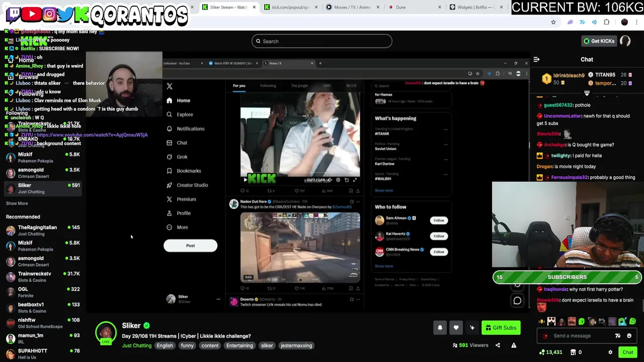644x362 pixels.
Task: Open OGL Fortnite recommended channel
Action: pos(43,292)
